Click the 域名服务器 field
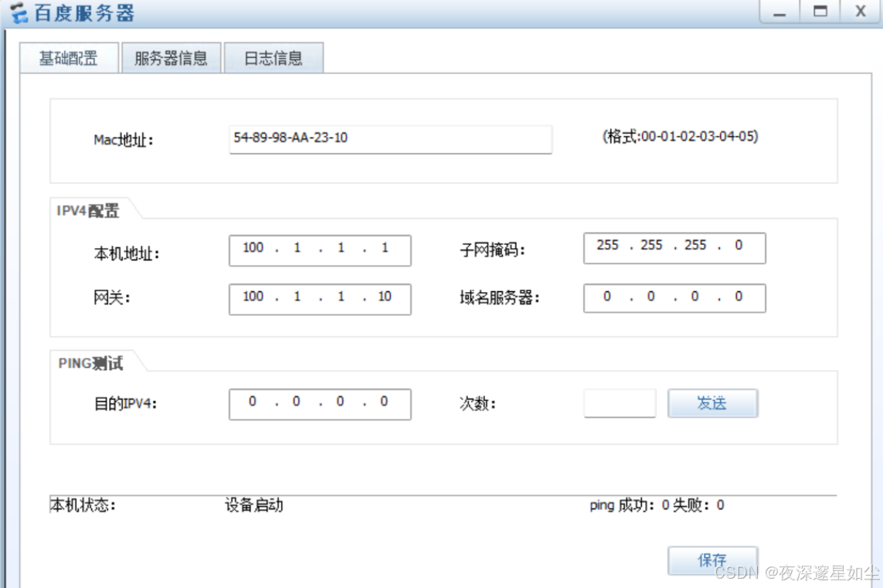 674,298
